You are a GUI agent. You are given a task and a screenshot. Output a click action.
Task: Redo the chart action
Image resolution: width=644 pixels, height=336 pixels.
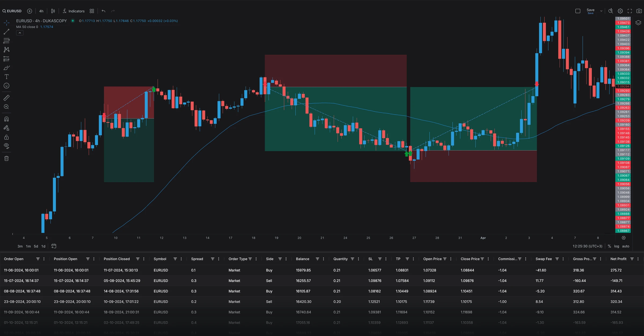(113, 11)
